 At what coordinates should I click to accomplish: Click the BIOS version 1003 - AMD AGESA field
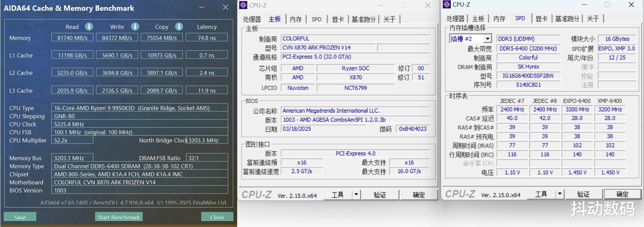click(355, 120)
